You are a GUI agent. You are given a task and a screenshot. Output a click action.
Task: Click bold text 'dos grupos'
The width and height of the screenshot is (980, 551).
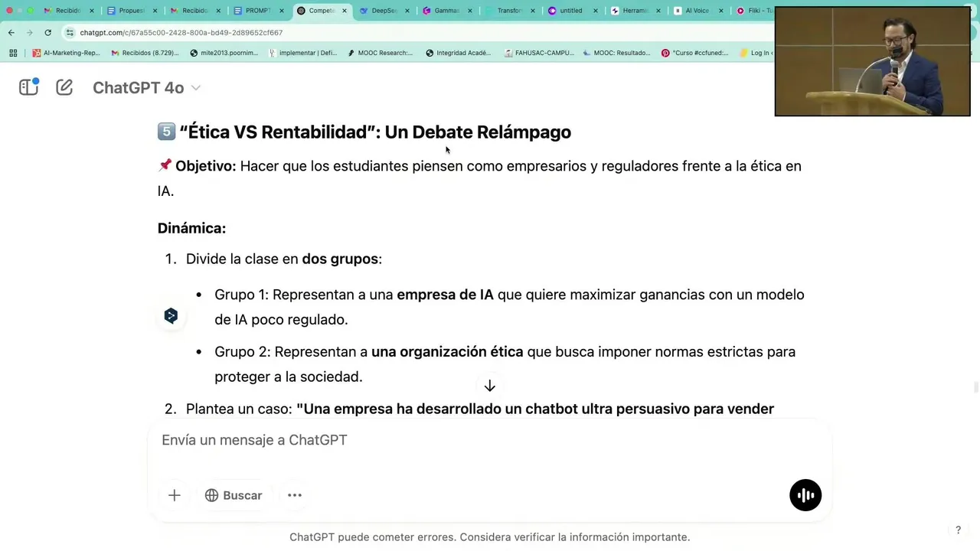tap(340, 259)
